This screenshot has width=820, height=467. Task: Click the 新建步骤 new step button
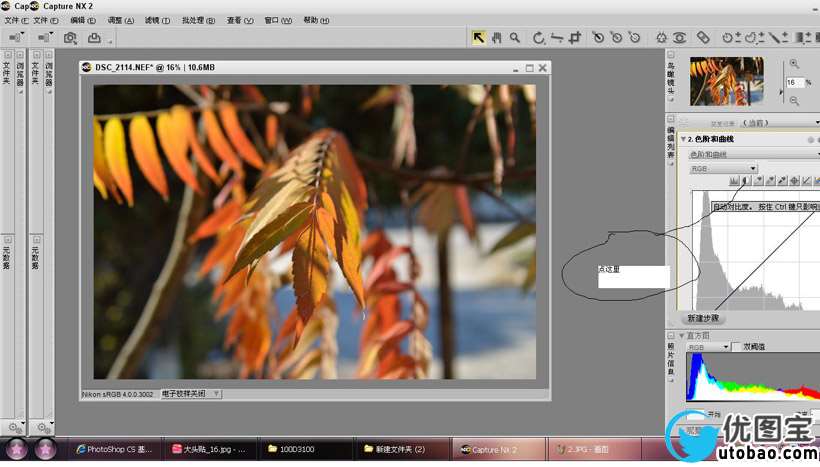click(x=702, y=318)
